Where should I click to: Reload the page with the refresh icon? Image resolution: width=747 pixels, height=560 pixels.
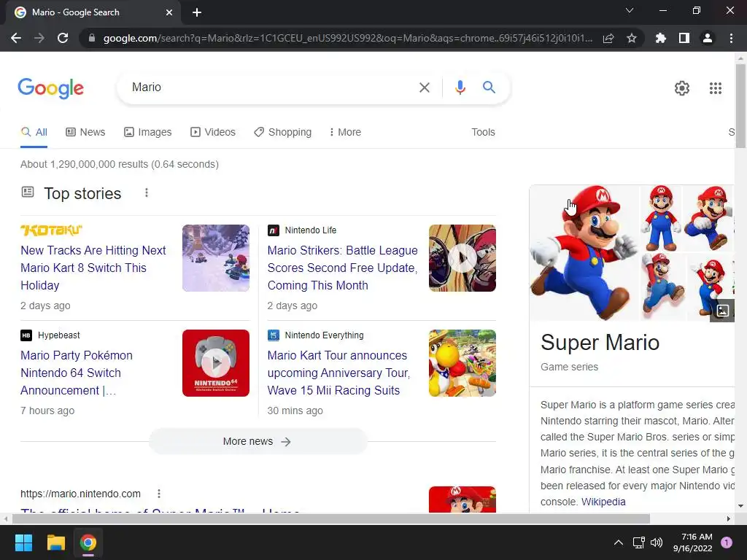(63, 38)
